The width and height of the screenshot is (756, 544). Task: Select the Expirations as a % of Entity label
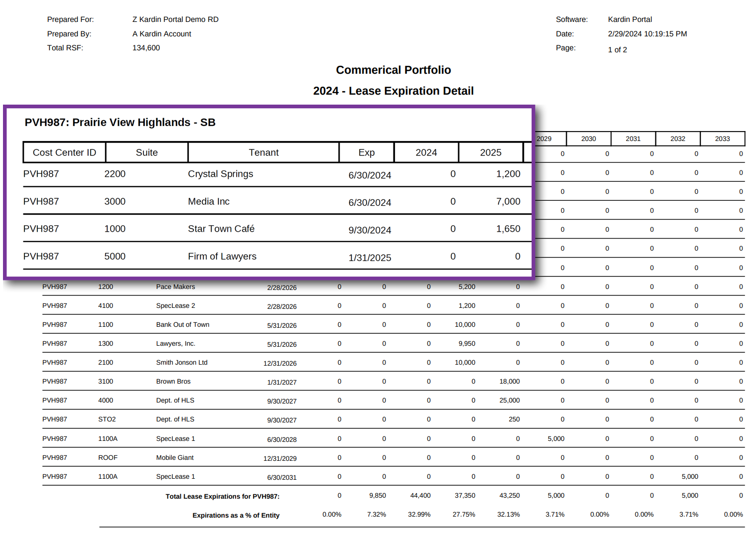click(236, 515)
